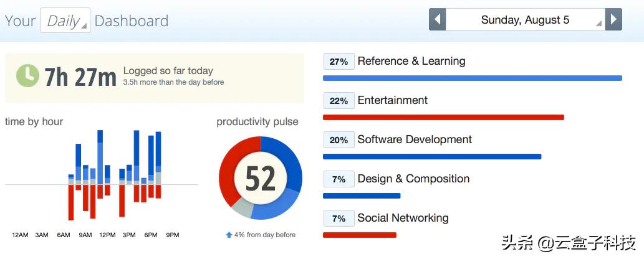Click the 20% Software Development badge
644x259 pixels.
coord(339,140)
